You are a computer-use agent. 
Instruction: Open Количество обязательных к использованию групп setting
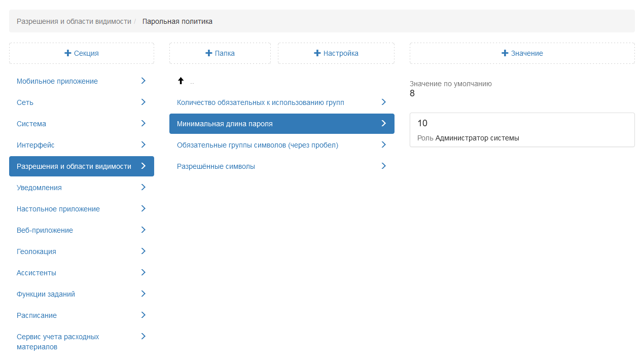[260, 102]
